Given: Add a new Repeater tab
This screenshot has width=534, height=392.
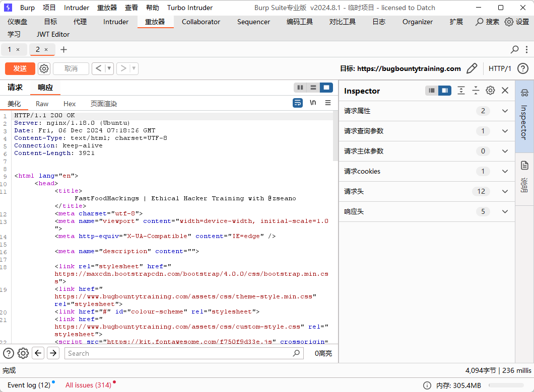Looking at the screenshot, I should 63,50.
